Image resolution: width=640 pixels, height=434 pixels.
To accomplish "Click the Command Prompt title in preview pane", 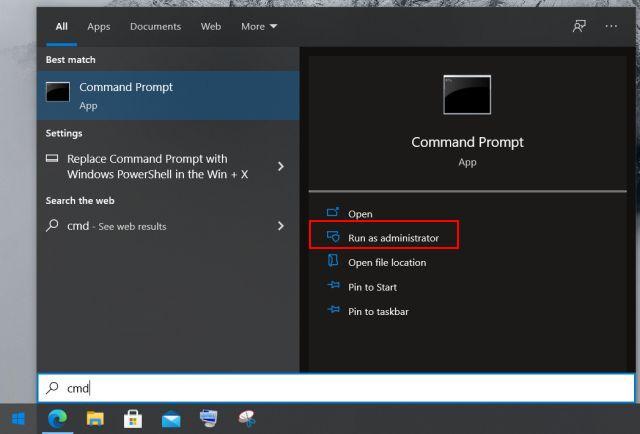I will point(467,142).
